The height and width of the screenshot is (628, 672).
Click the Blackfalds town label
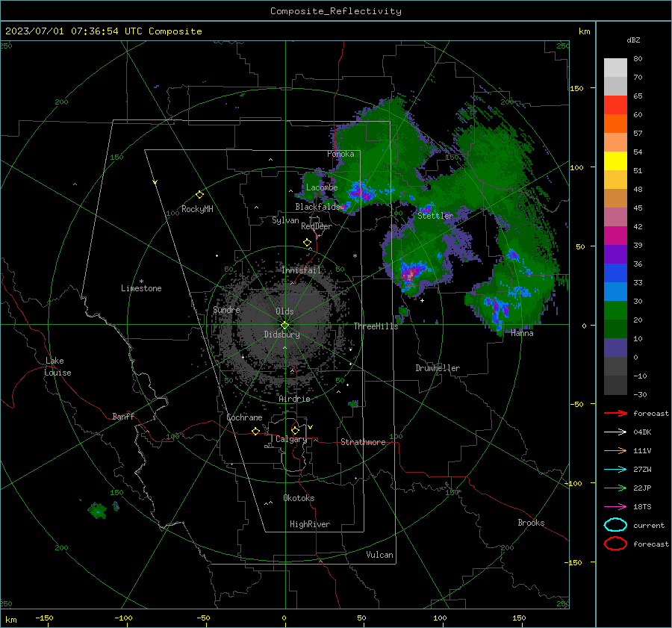[x=317, y=207]
